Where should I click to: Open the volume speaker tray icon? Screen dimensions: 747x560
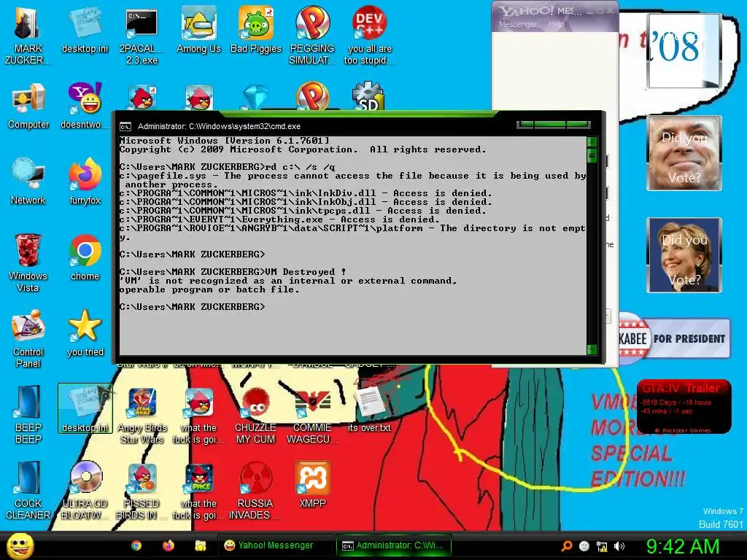pyautogui.click(x=619, y=546)
